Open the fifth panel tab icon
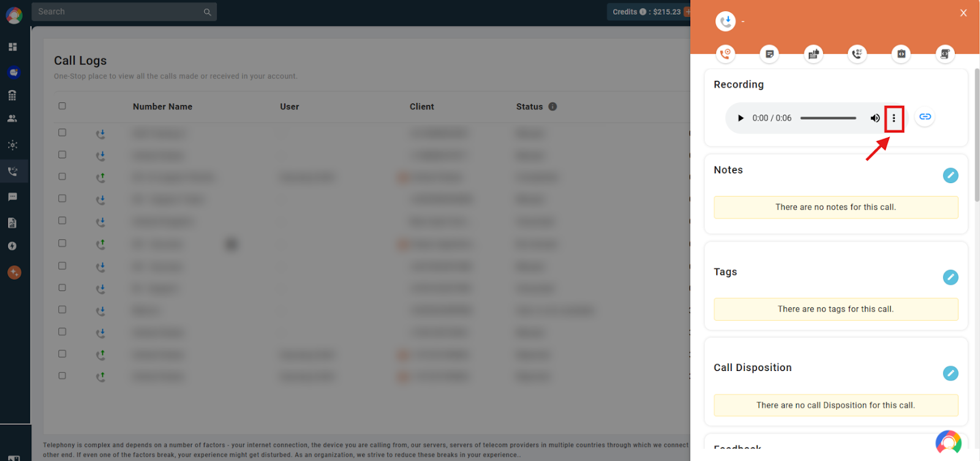 (901, 54)
